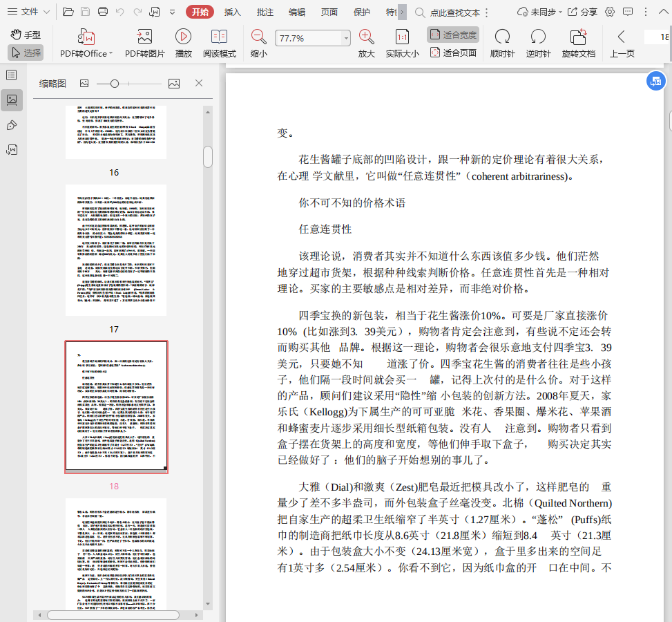Click thumbnail horizontal scroll left arrow
This screenshot has height=622, width=672.
coord(40,614)
